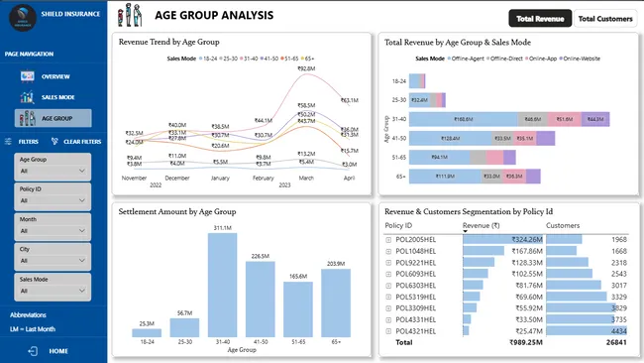Click the Overview page icon
The height and width of the screenshot is (363, 644).
pos(28,76)
